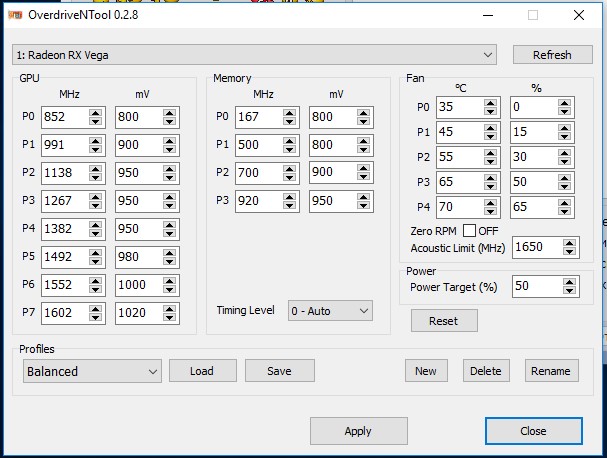Increase GPU P5 MHz value 1492
Image resolution: width=607 pixels, height=458 pixels.
[95, 252]
